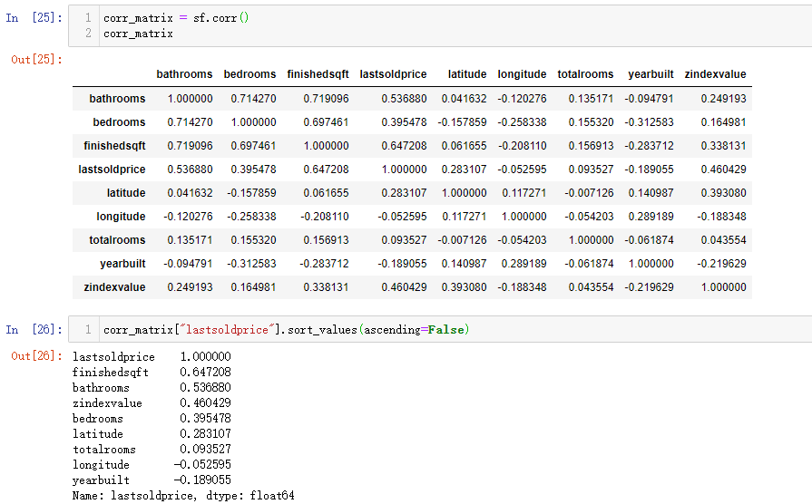
Task: Click value 0.338131 in finishedsqft row
Action: 723,146
